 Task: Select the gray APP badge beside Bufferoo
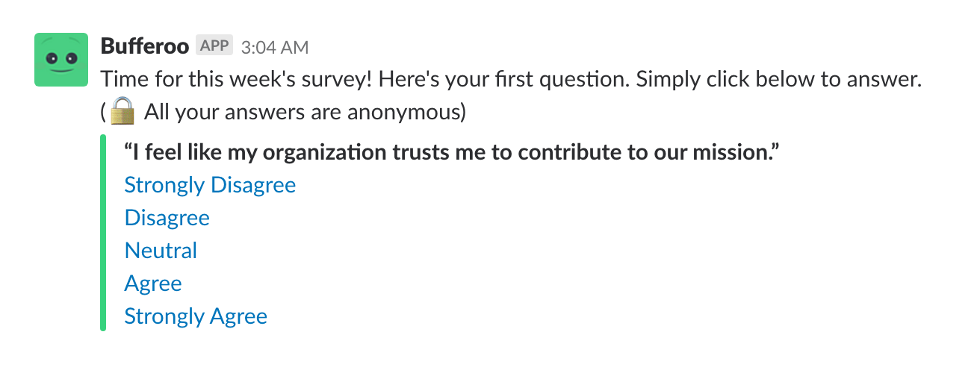coord(215,46)
